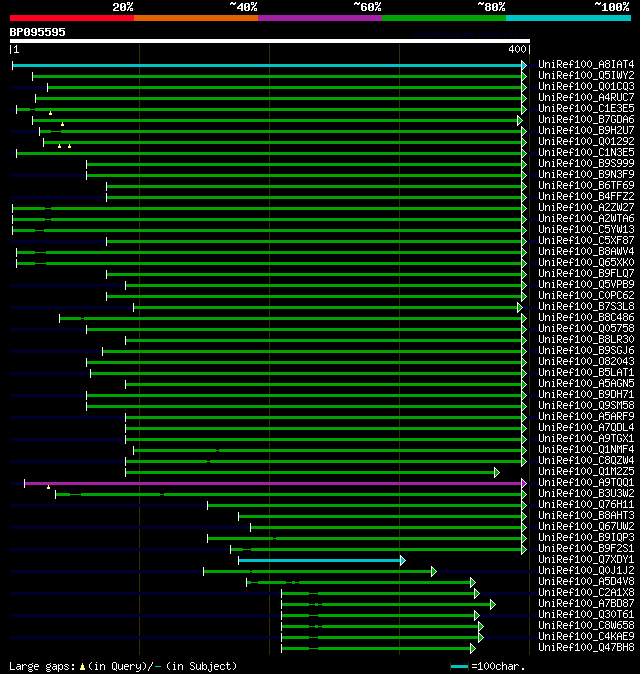Open the UniRef100_B9H2U7 entry
Image resolution: width=640 pixels, height=674 pixels.
pos(586,130)
